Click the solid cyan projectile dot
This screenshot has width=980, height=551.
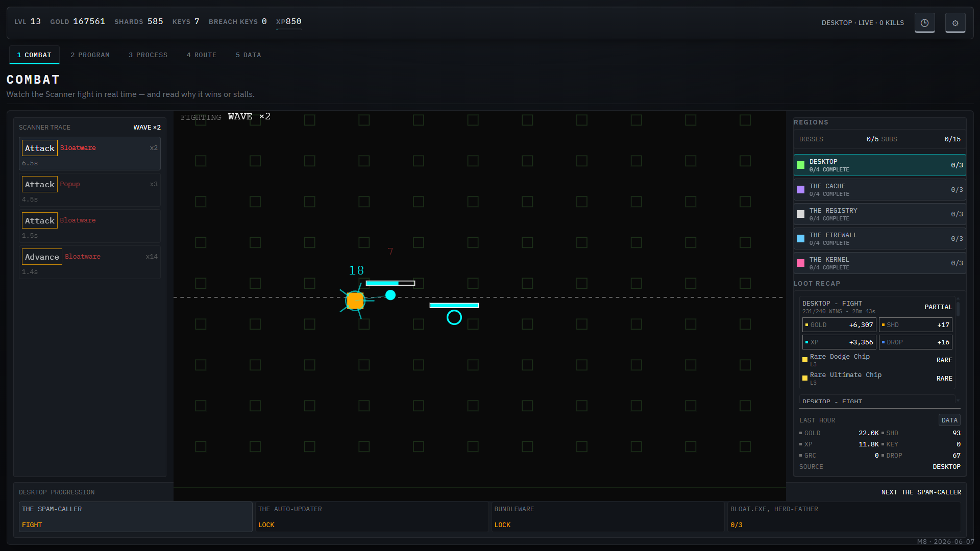click(x=390, y=295)
